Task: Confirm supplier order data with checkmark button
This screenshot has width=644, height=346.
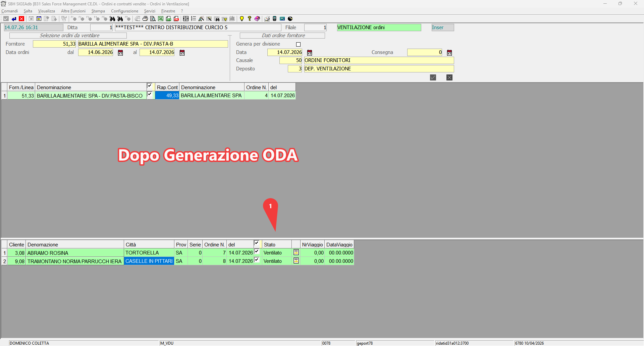Action: click(433, 77)
